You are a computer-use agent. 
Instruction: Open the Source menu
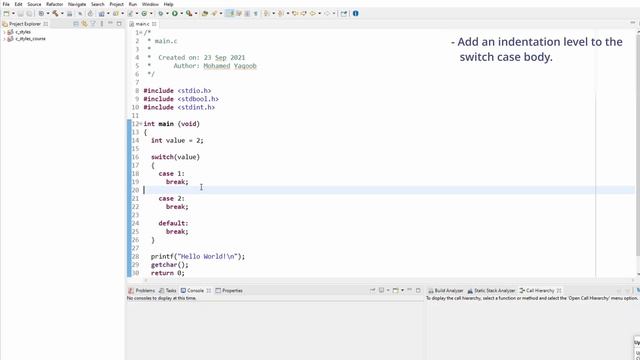(34, 4)
